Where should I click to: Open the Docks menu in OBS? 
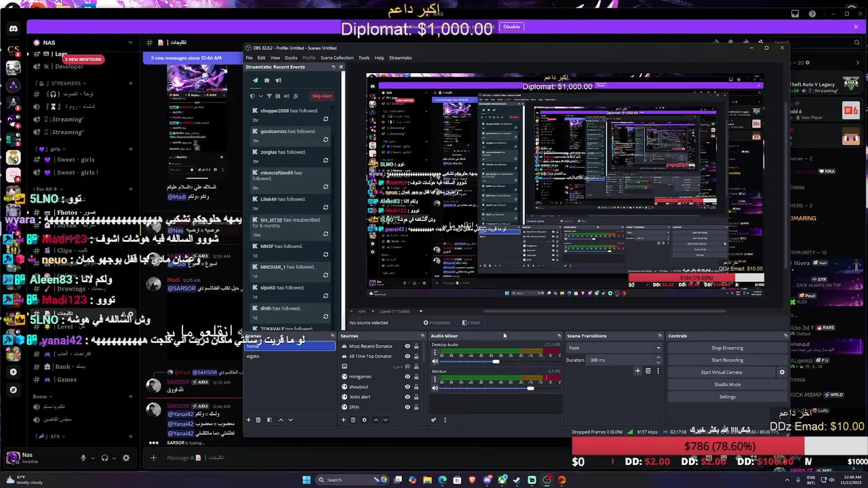click(291, 58)
